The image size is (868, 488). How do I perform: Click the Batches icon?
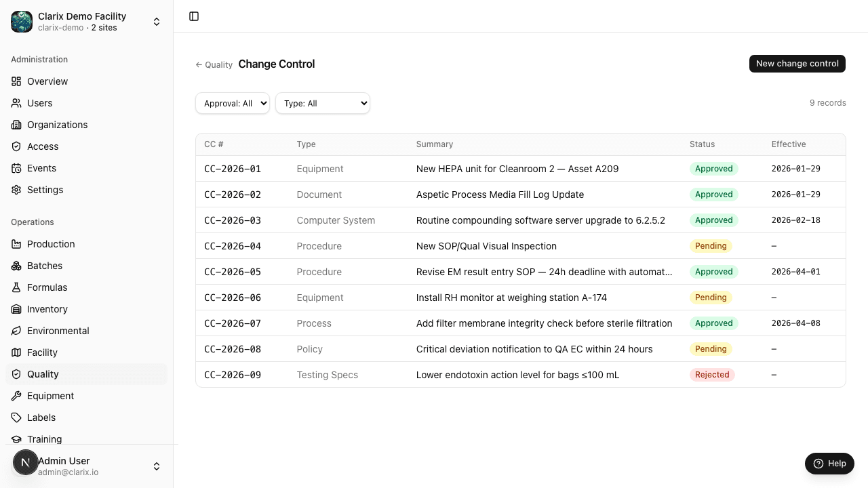(x=16, y=266)
